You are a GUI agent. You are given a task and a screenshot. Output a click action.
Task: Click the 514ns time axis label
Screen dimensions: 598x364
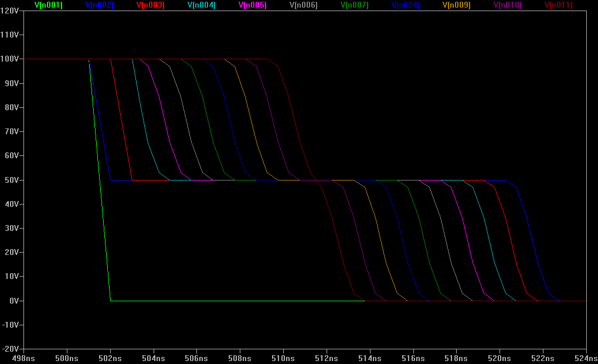point(370,358)
